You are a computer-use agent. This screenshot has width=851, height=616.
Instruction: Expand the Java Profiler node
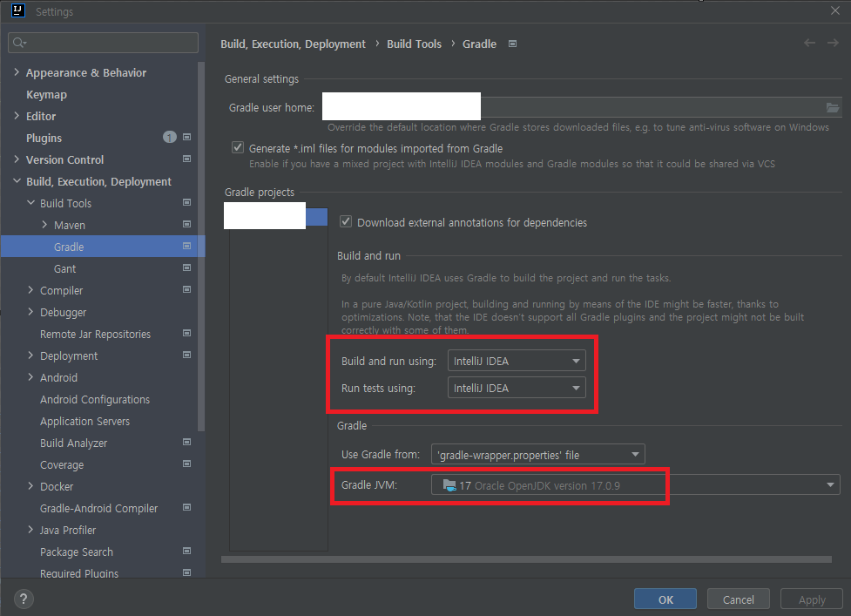pyautogui.click(x=30, y=529)
